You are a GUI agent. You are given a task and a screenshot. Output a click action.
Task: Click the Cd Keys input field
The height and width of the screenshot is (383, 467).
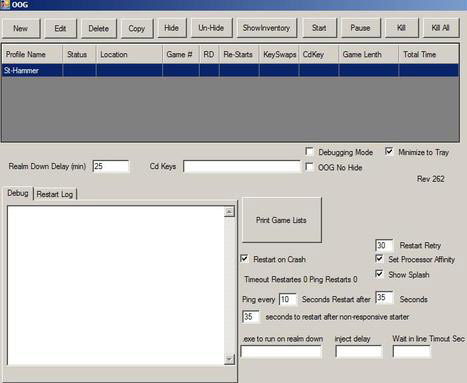point(242,166)
